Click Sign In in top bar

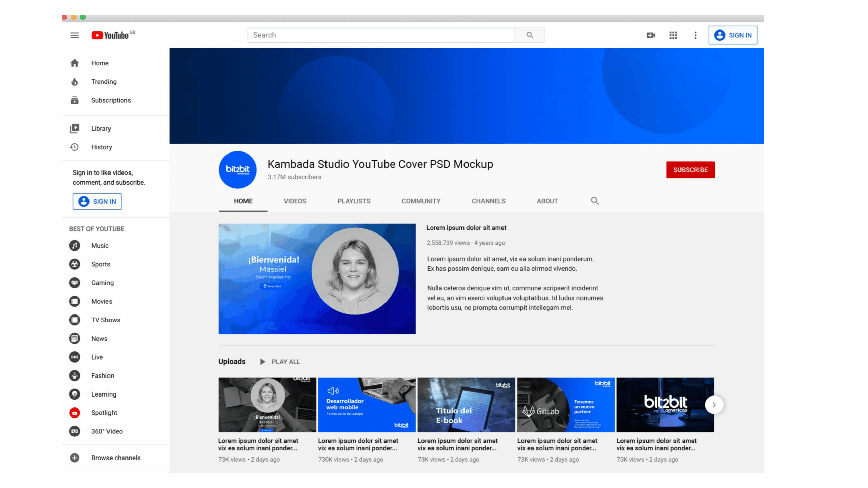tap(733, 35)
